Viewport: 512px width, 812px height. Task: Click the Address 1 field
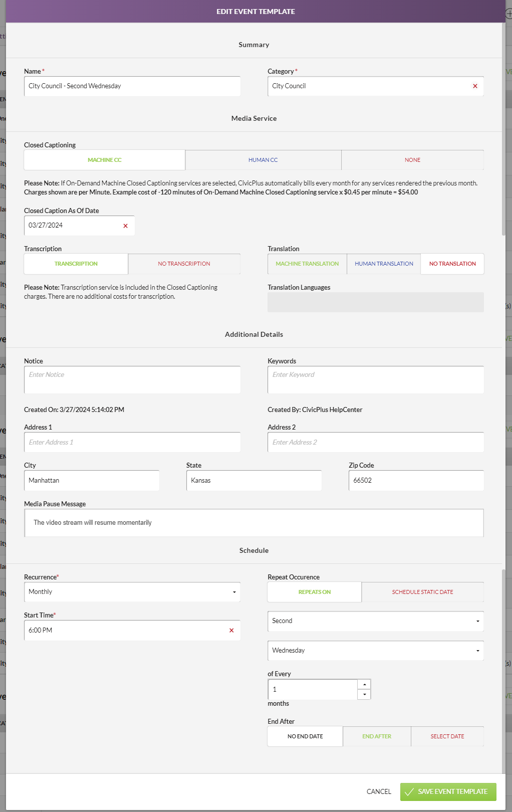click(132, 442)
